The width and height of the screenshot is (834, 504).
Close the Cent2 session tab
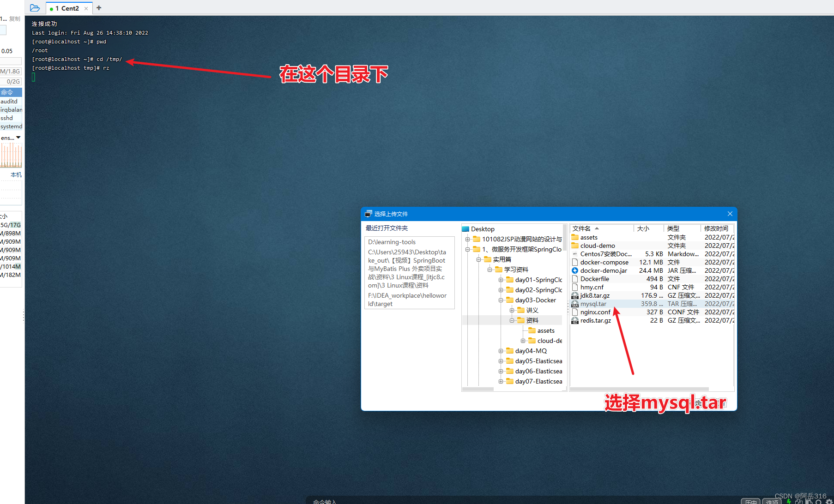tap(86, 8)
